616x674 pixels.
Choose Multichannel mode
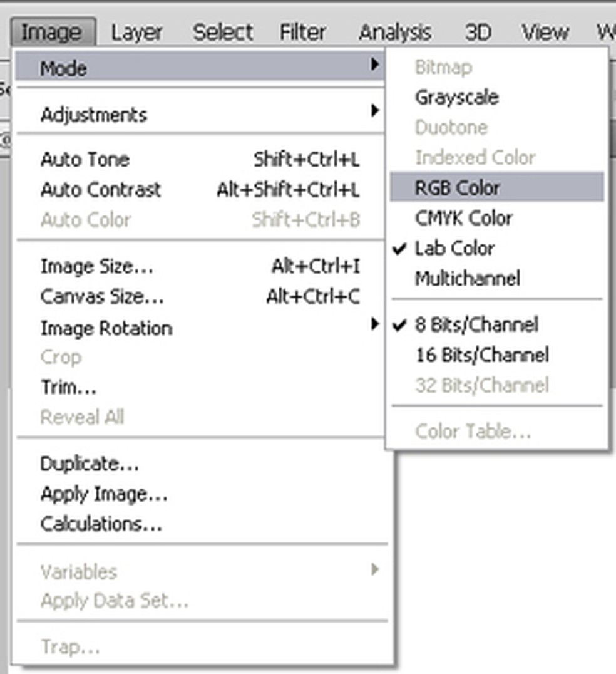(x=467, y=278)
